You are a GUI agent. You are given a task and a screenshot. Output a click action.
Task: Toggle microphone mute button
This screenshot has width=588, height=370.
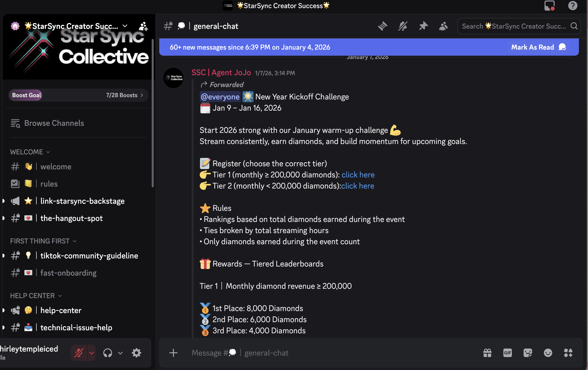[79, 353]
